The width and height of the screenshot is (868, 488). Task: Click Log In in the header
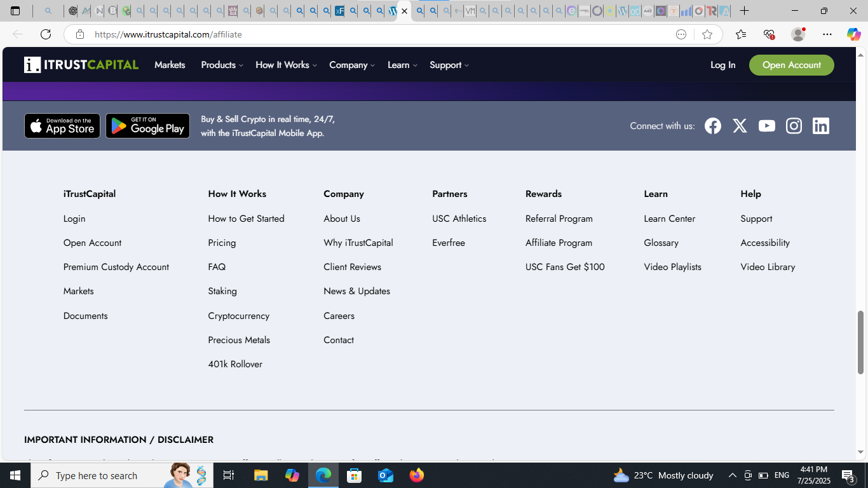[722, 65]
